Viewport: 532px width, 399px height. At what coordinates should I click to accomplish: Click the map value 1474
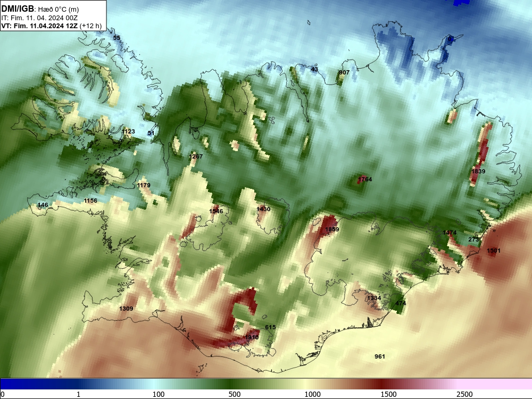(450, 233)
